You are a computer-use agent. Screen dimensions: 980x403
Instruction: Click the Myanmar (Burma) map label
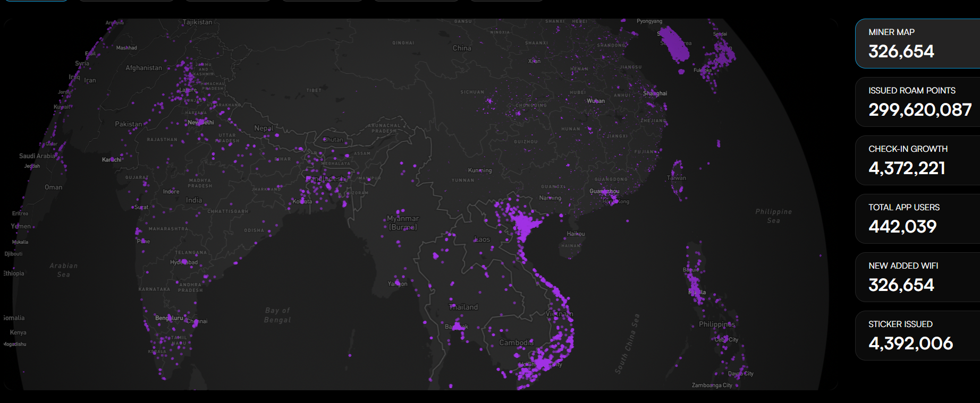402,222
